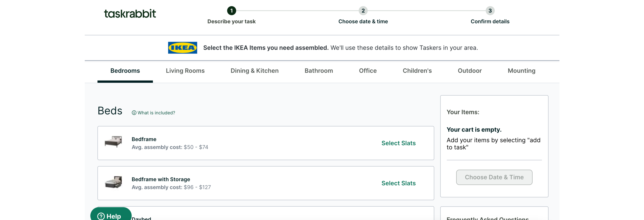Click the Choose Date & Time button
Image resolution: width=644 pixels, height=220 pixels.
point(494,177)
